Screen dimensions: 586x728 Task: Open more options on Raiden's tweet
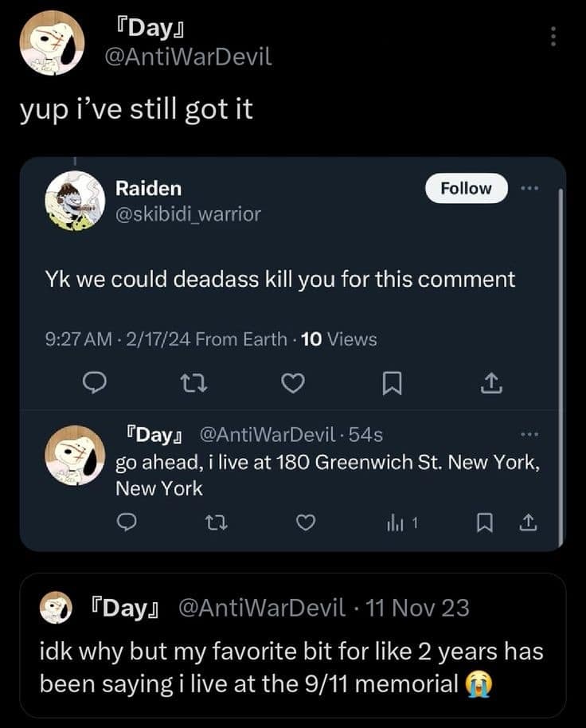[x=529, y=188]
